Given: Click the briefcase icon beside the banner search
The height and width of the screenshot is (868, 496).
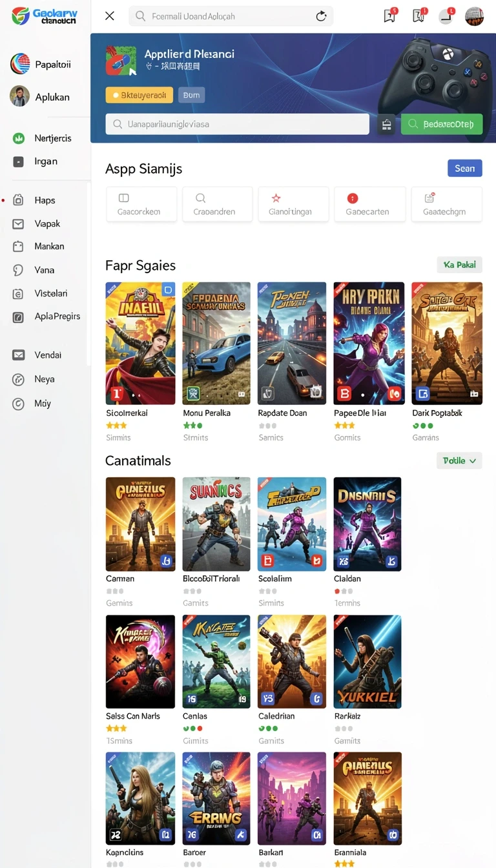Looking at the screenshot, I should tap(386, 124).
